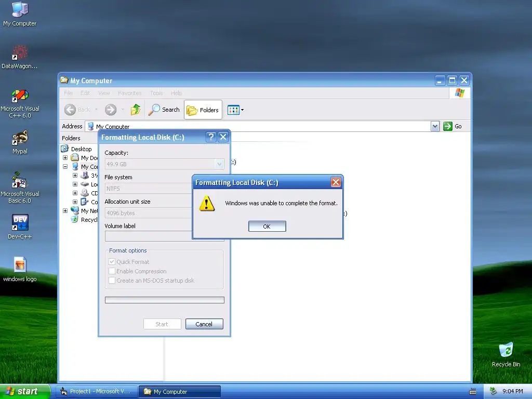This screenshot has width=532, height=399.
Task: Launch Mypal browser shortcut
Action: tap(20, 142)
